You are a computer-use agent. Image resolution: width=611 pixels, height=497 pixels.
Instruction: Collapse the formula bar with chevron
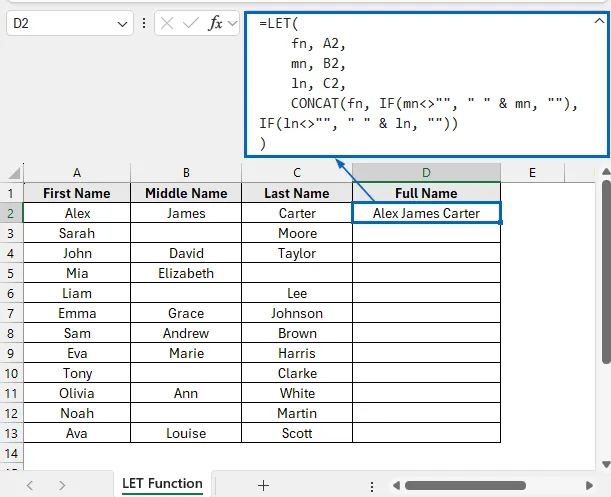599,21
